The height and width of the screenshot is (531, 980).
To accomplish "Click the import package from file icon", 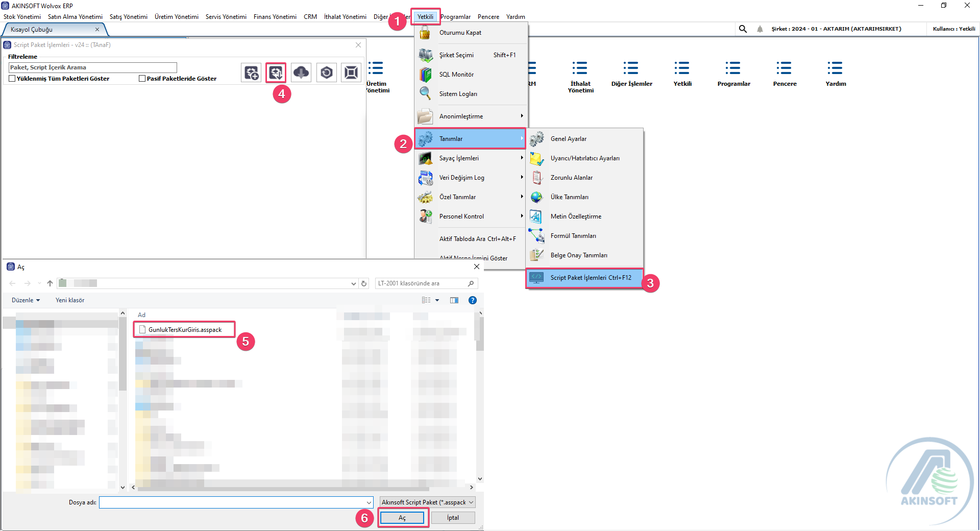I will [276, 73].
